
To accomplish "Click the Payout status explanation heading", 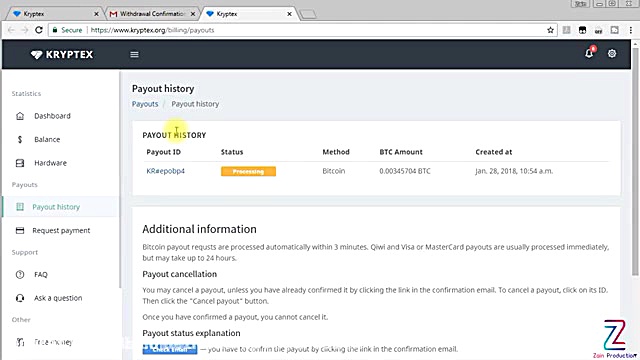I will click(191, 333).
